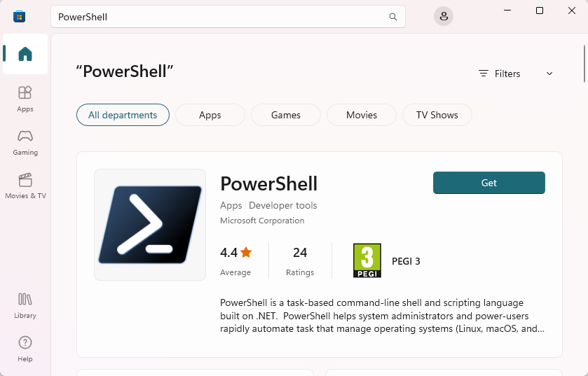Click the vertical scrollbar thumb

click(x=584, y=64)
